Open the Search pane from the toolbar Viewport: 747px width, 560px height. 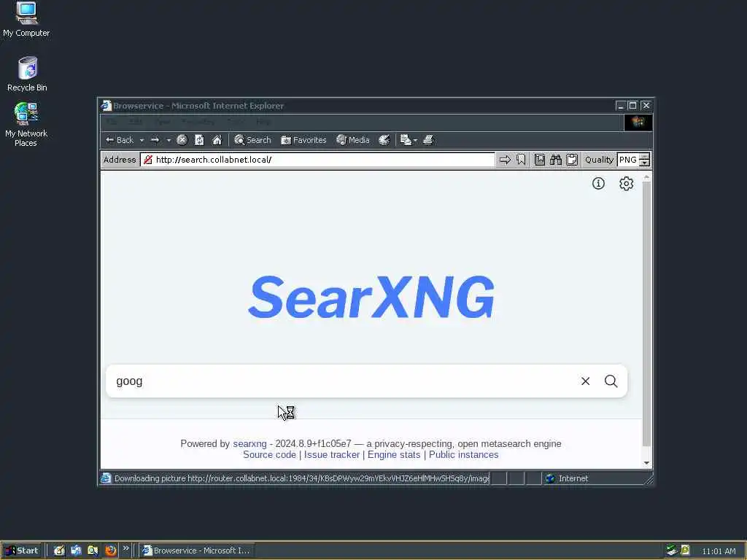click(252, 140)
